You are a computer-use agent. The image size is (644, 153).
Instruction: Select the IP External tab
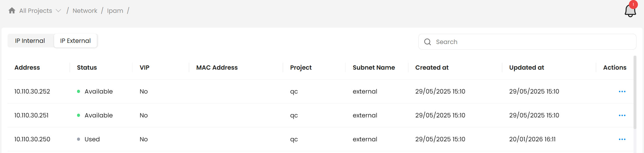tap(75, 41)
